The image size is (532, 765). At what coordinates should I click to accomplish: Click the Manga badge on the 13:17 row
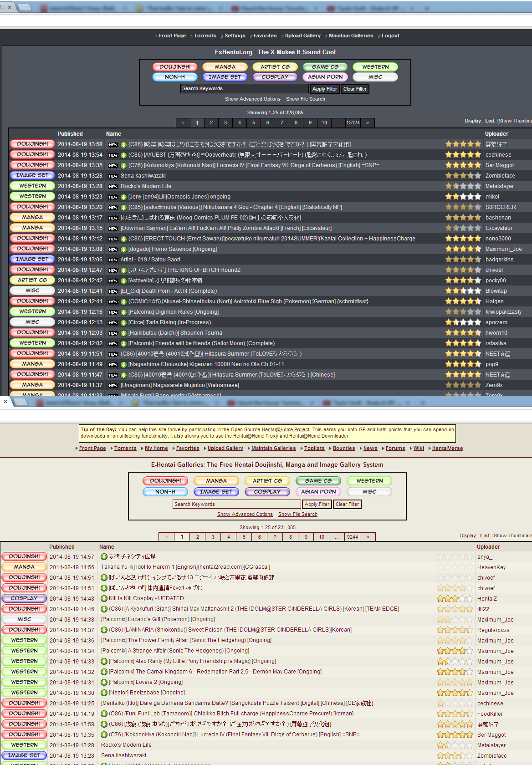[32, 217]
